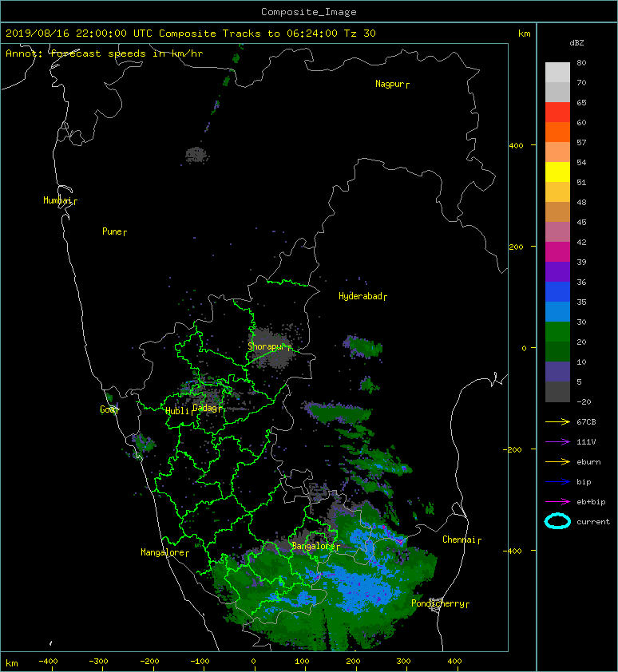
Task: Click the 'Annot: forecast speeds in km/hr' annotation
Action: (105, 53)
